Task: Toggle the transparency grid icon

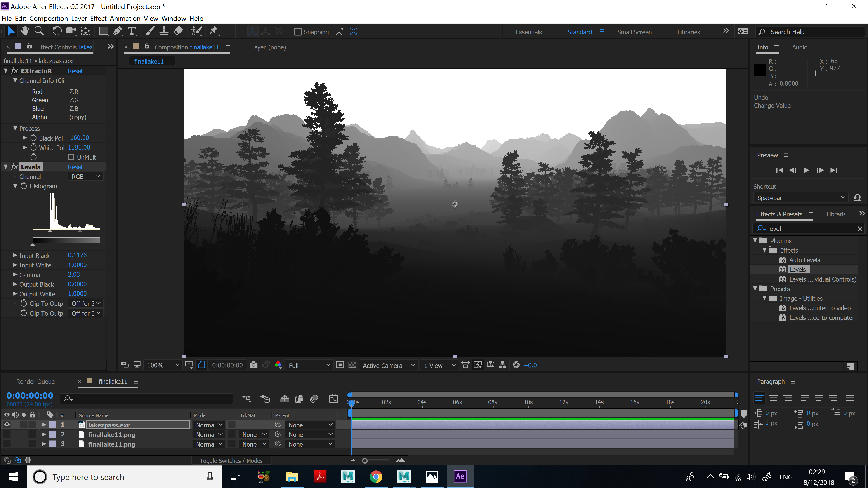Action: pyautogui.click(x=352, y=365)
